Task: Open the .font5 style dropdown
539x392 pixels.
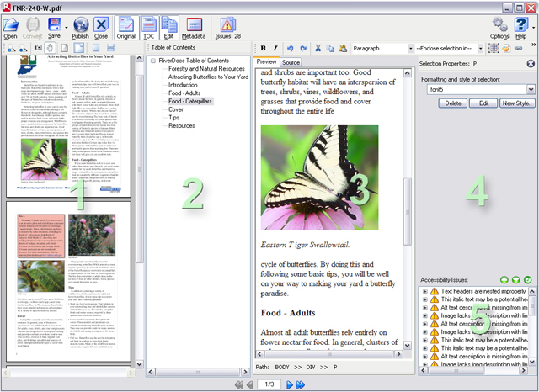Action: pyautogui.click(x=531, y=90)
